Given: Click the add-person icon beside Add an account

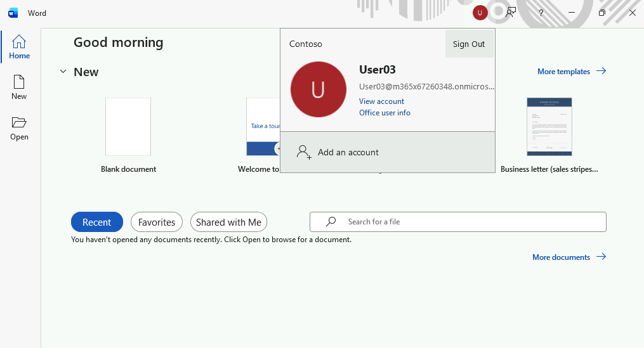Looking at the screenshot, I should point(304,152).
